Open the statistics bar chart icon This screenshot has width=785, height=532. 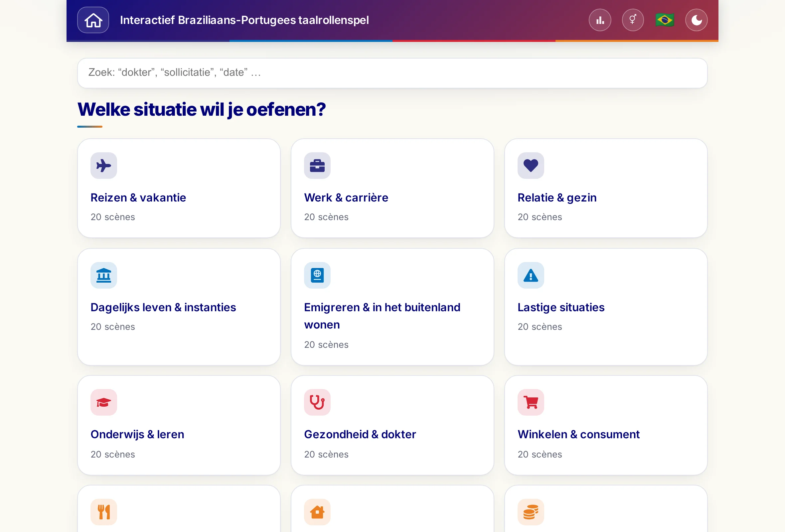(599, 20)
